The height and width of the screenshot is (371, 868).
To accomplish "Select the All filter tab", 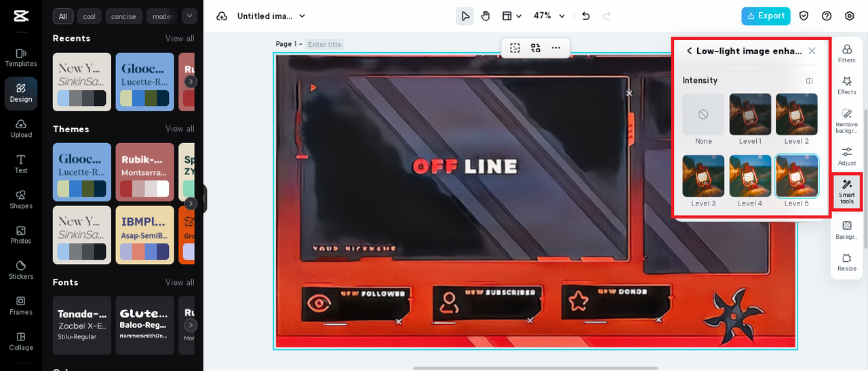I will [x=63, y=16].
